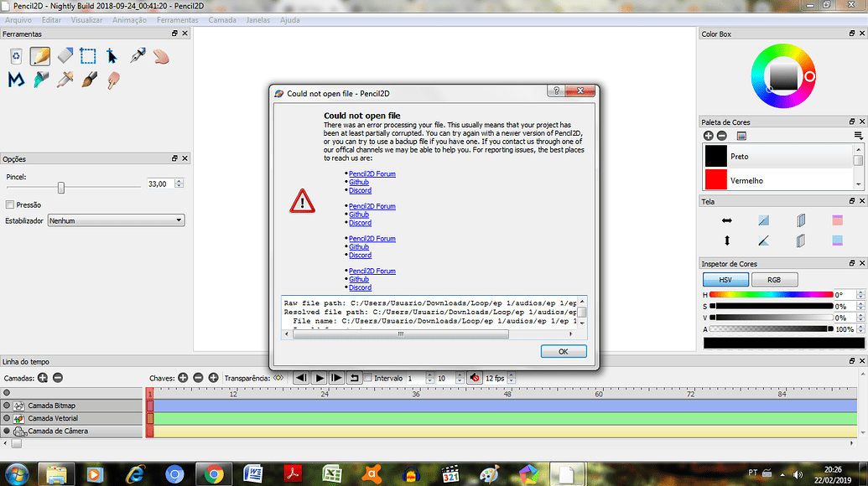Select the Polyline tool
The image size is (868, 486).
pyautogui.click(x=16, y=80)
